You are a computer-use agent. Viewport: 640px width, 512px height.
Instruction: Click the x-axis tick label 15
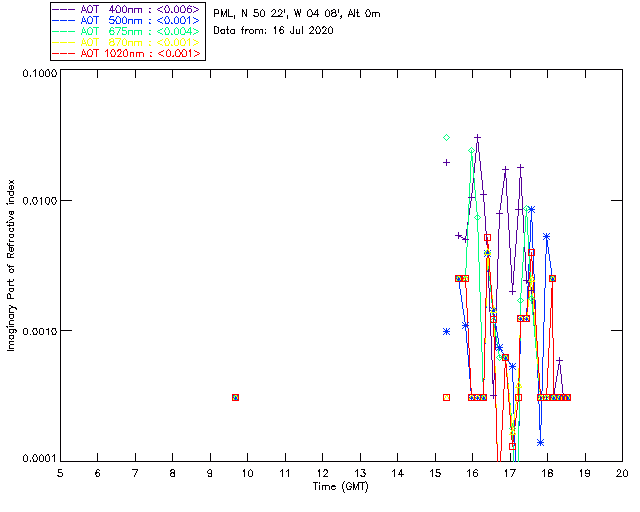(435, 473)
